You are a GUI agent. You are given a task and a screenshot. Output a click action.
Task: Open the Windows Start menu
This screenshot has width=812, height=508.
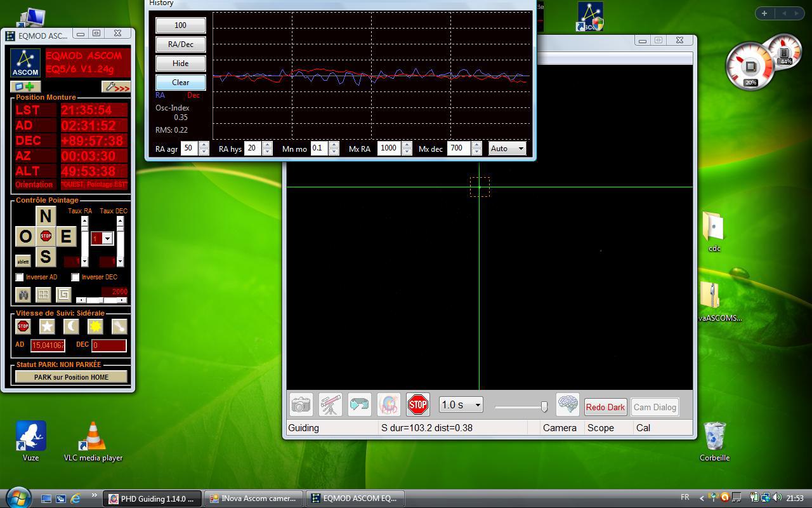17,497
